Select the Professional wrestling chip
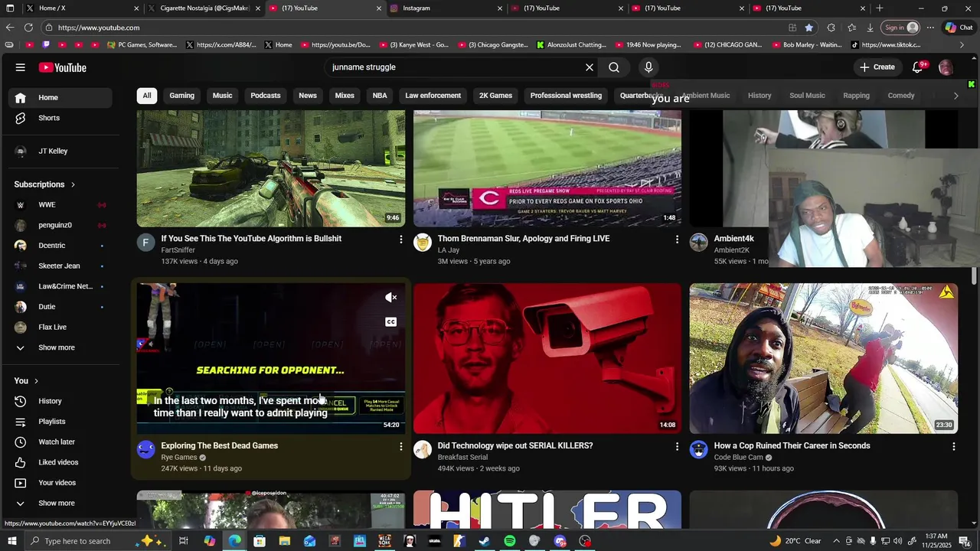 point(566,96)
